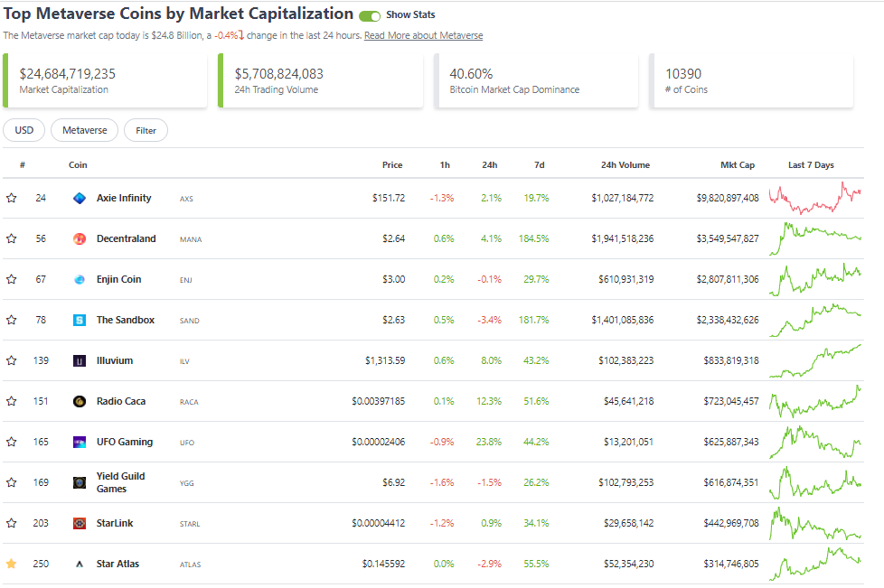Click the Yield Guild Games logo icon
Image resolution: width=884 pixels, height=588 pixels.
80,482
